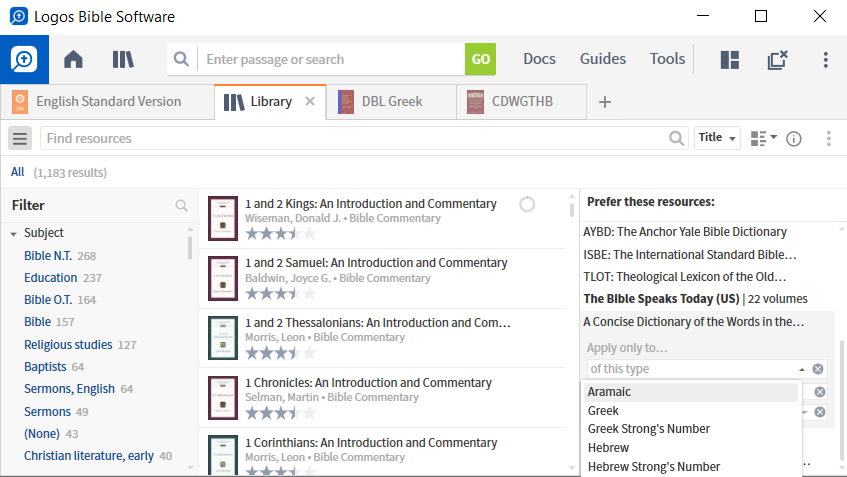
Task: Open the Logos app menu icon
Action: (24, 59)
